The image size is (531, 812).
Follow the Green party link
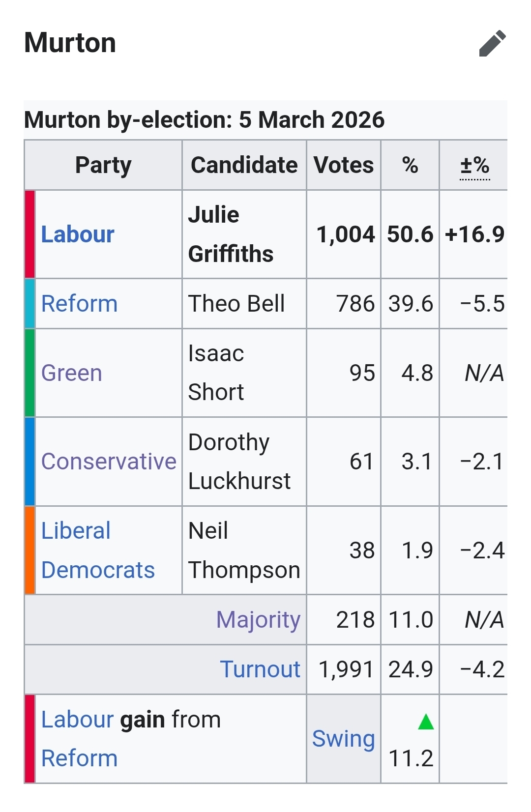click(72, 373)
